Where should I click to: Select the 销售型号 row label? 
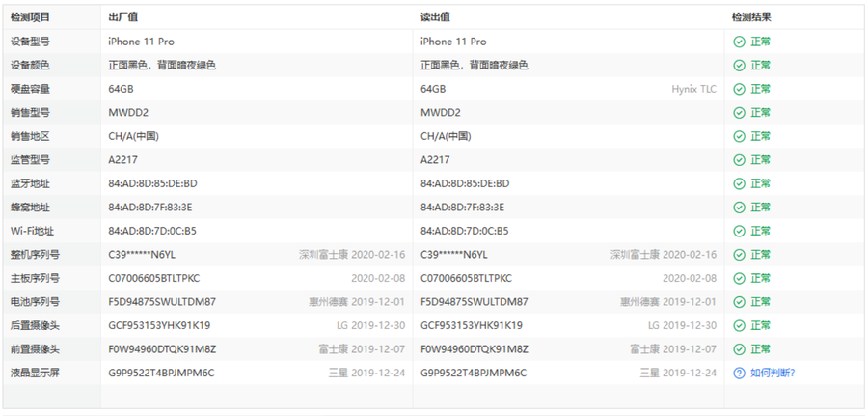pyautogui.click(x=30, y=113)
